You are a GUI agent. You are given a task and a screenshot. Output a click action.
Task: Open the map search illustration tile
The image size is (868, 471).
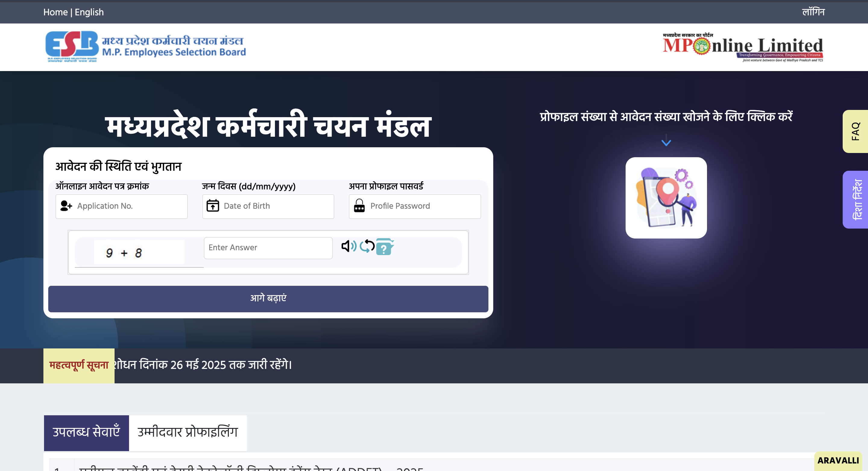(x=666, y=198)
